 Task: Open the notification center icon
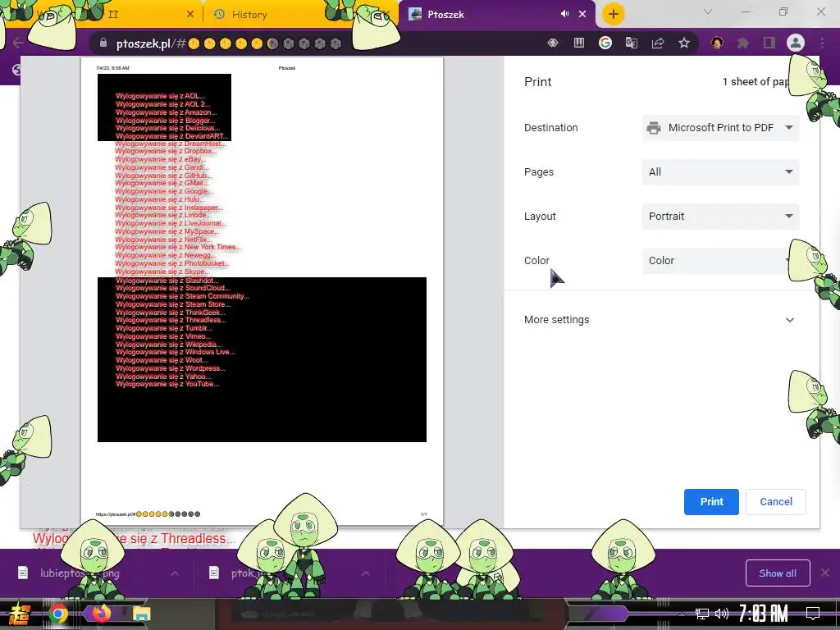click(813, 614)
